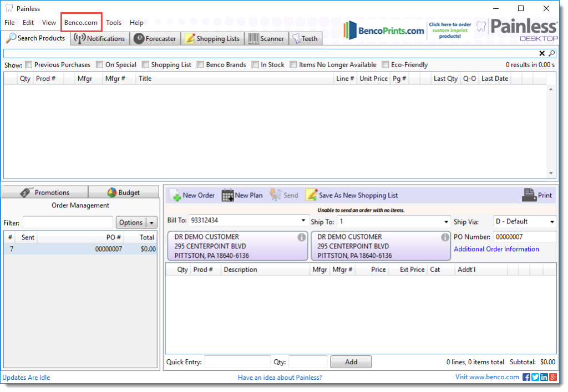
Task: Enable the Previous Purchases checkbox
Action: 29,65
